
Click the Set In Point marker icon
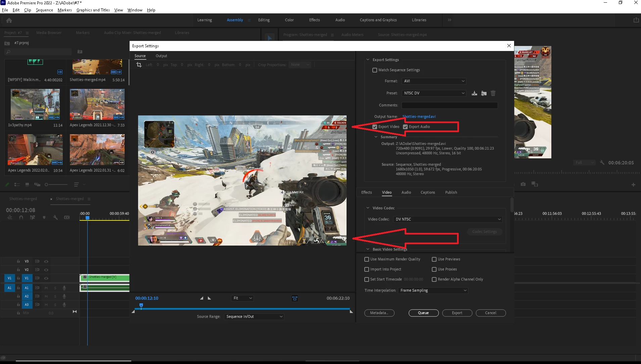tap(201, 298)
